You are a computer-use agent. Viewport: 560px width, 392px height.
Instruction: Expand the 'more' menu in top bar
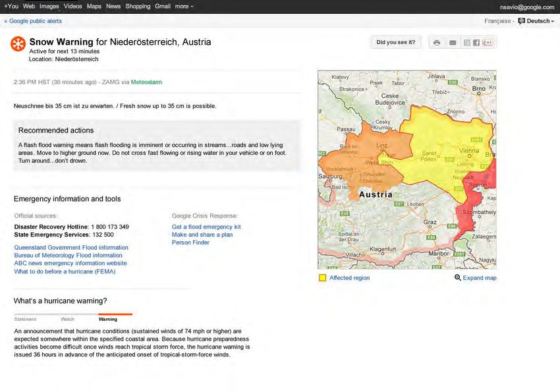point(184,7)
